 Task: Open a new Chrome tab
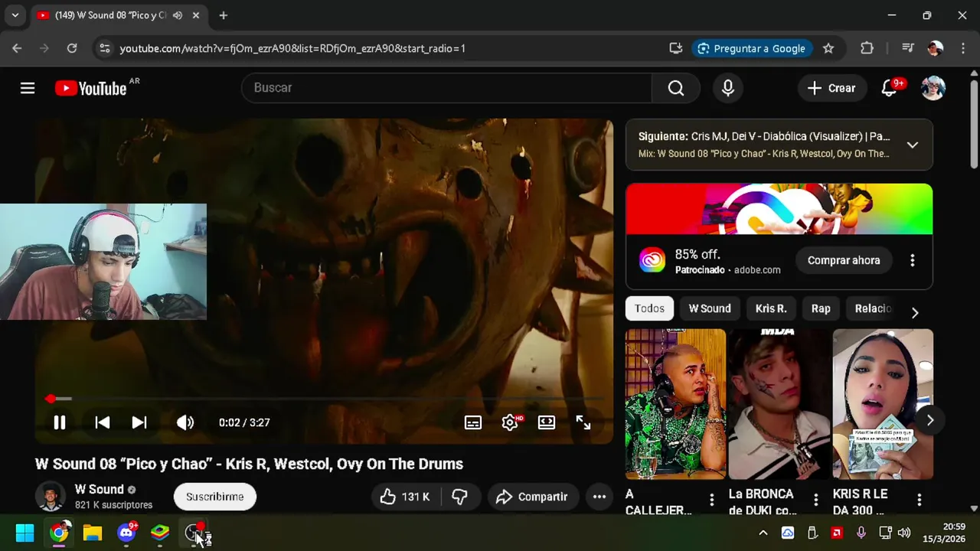pos(223,15)
